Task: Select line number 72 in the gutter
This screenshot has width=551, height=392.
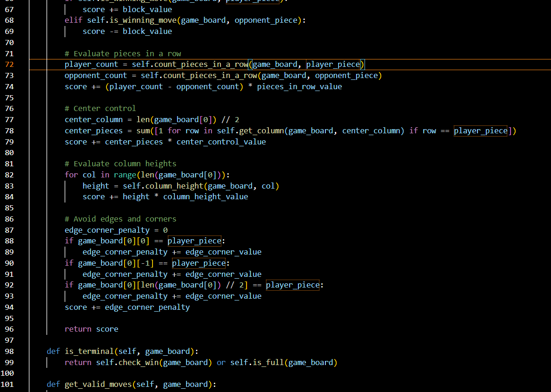Action: [9, 64]
